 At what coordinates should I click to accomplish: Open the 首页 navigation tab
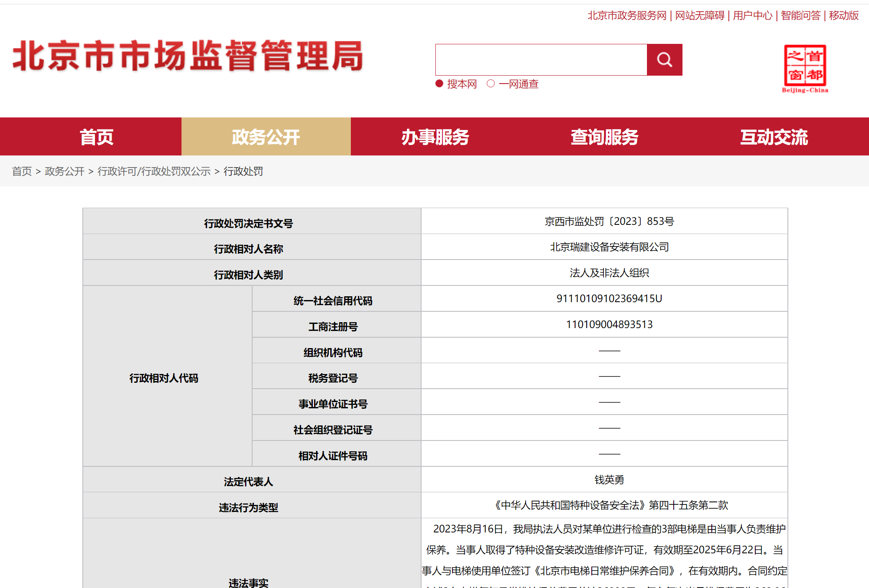97,137
